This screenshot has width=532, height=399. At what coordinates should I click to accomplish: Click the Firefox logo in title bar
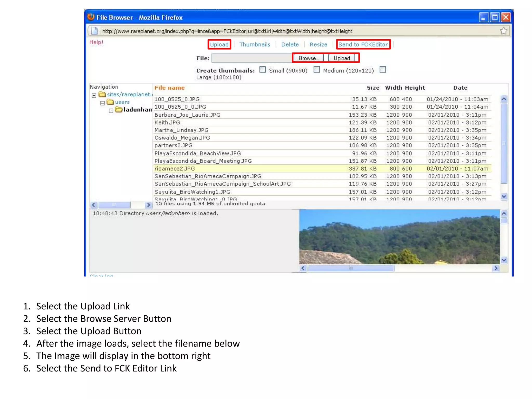(91, 17)
